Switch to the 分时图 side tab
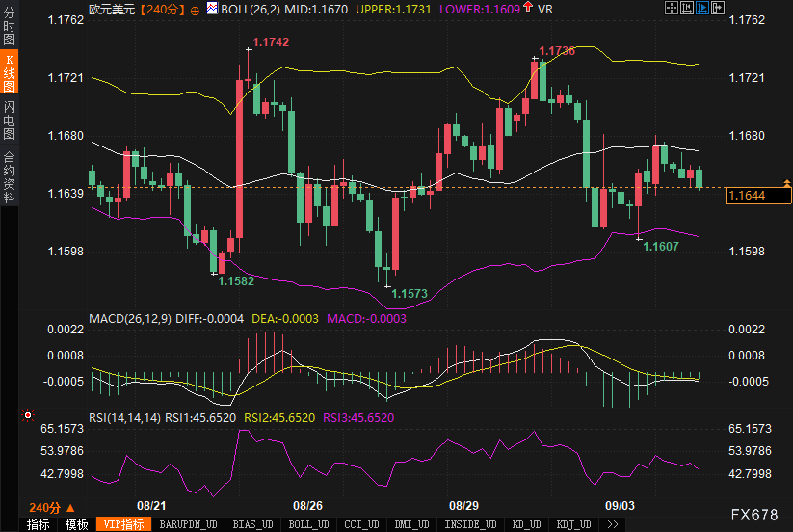The width and height of the screenshot is (793, 532). pos(9,26)
